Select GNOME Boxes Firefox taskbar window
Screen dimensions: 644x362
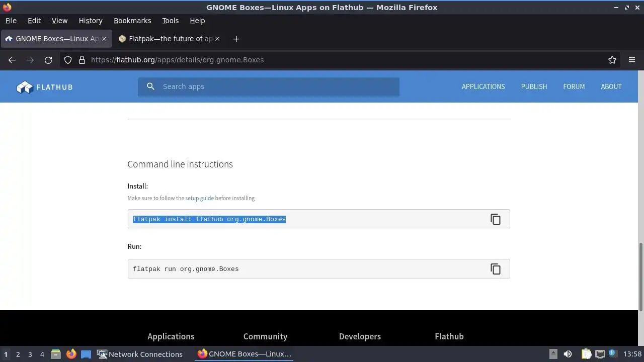pos(245,354)
